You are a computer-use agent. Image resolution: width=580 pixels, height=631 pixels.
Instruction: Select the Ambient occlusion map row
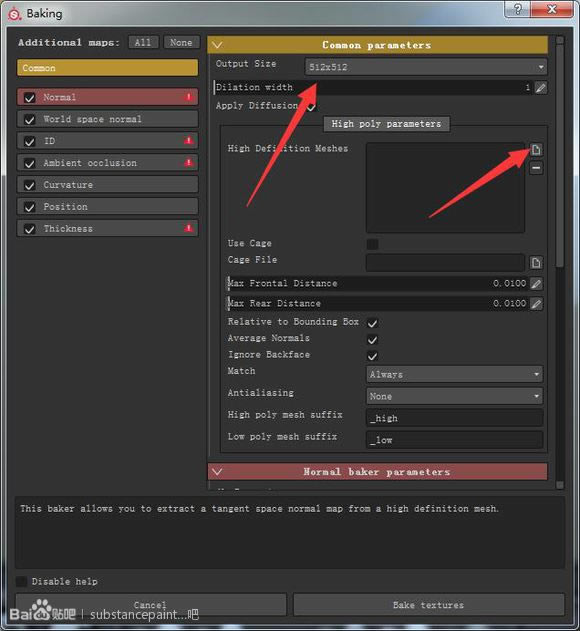[x=107, y=163]
